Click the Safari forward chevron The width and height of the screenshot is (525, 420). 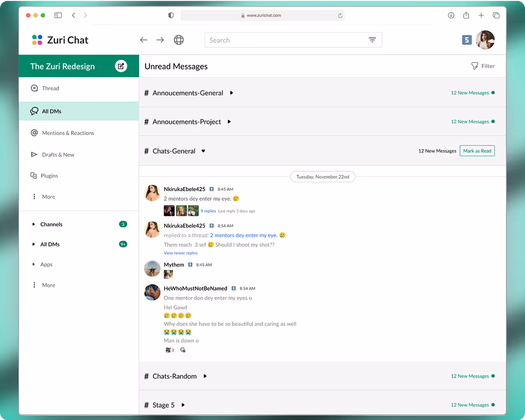(x=85, y=15)
